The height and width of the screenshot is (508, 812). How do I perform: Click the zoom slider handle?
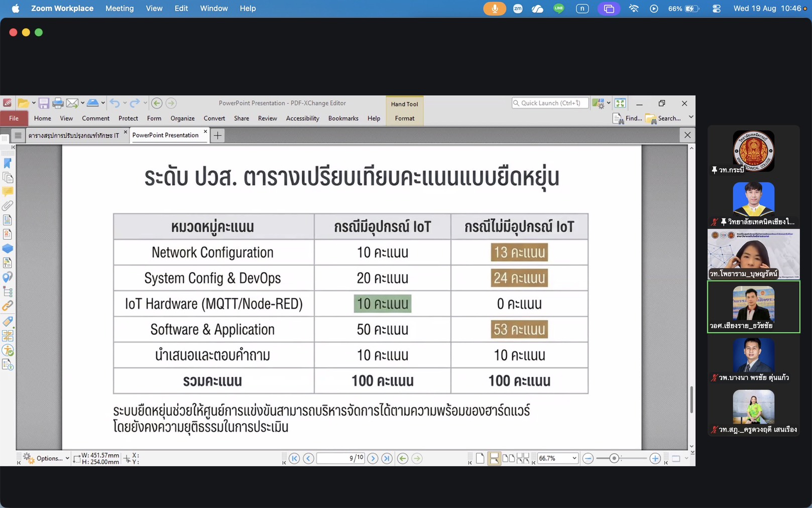[614, 458]
